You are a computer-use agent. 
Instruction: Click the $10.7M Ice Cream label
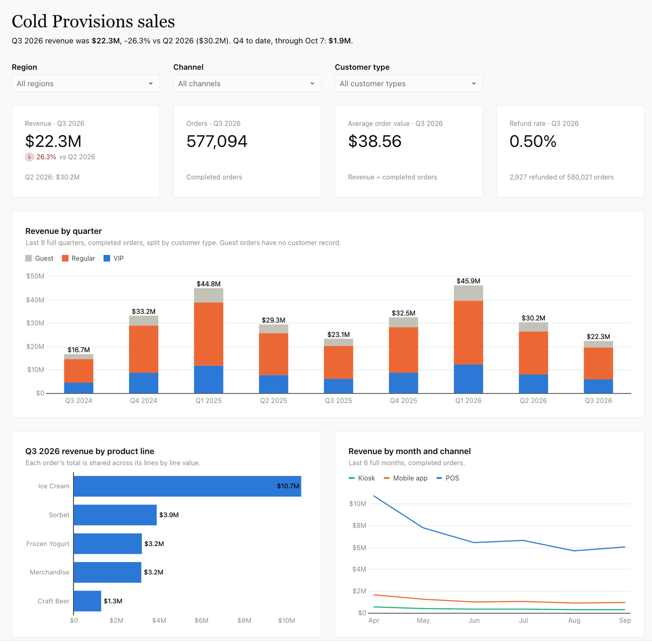288,486
